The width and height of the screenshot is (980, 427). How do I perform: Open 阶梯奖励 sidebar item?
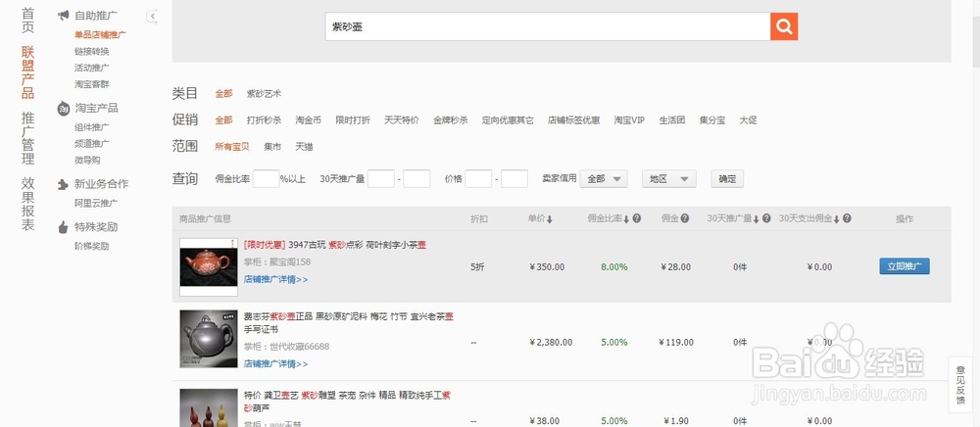tap(92, 246)
